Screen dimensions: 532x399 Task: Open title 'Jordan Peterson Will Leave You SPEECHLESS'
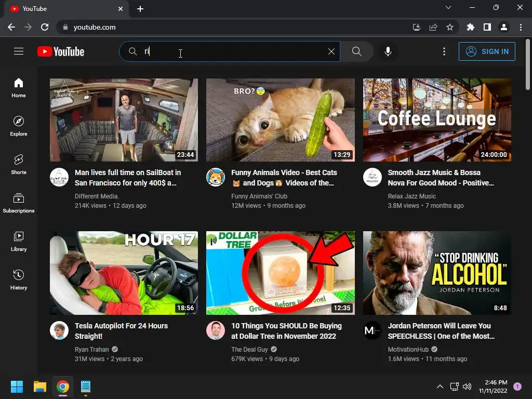click(x=441, y=331)
